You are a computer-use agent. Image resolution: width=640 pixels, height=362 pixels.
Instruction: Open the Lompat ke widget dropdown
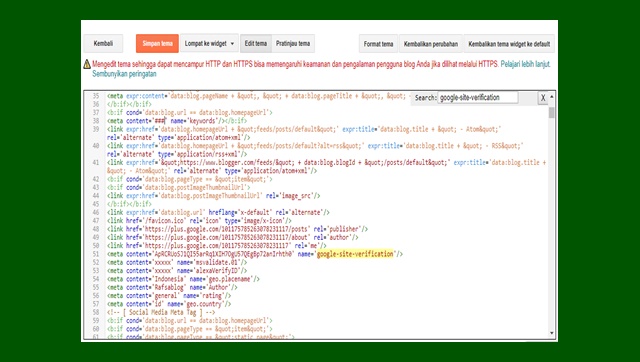pyautogui.click(x=209, y=43)
